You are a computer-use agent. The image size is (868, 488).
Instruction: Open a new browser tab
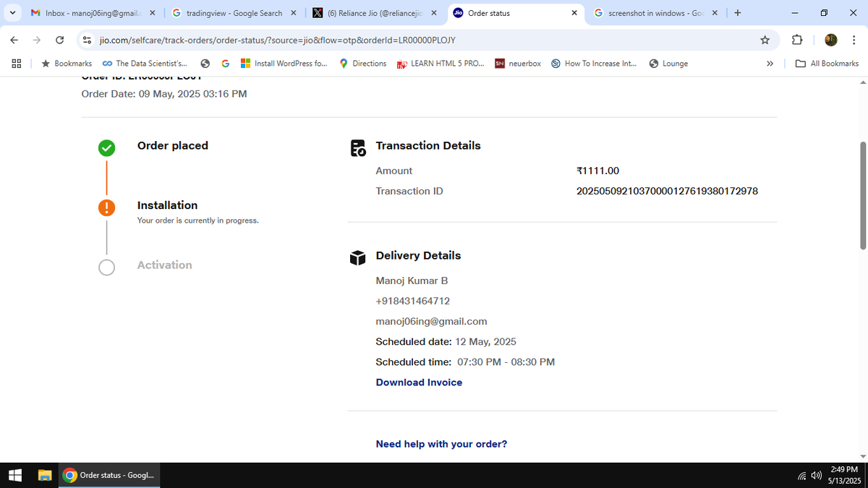[x=737, y=13]
